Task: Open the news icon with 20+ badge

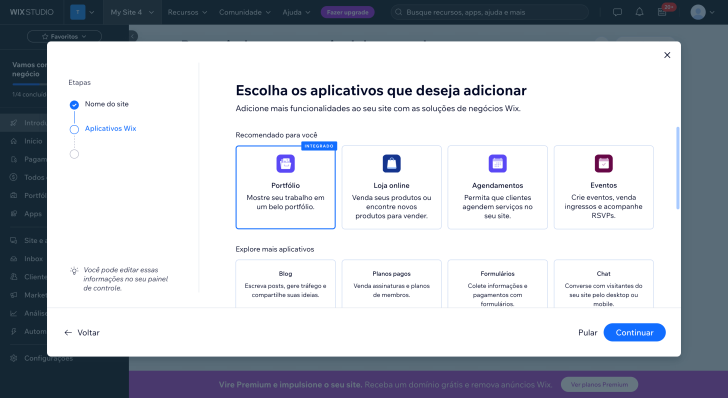Action: click(x=663, y=12)
